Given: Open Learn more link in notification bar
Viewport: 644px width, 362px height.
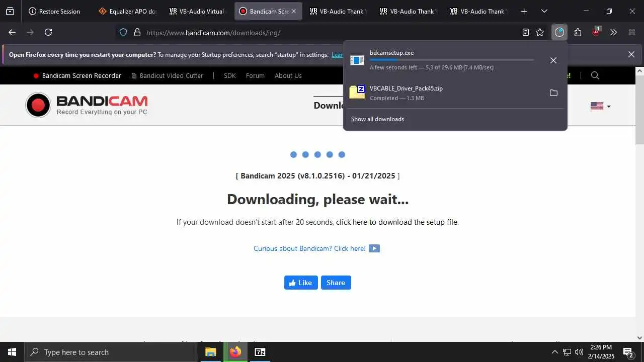Looking at the screenshot, I should pos(337,55).
